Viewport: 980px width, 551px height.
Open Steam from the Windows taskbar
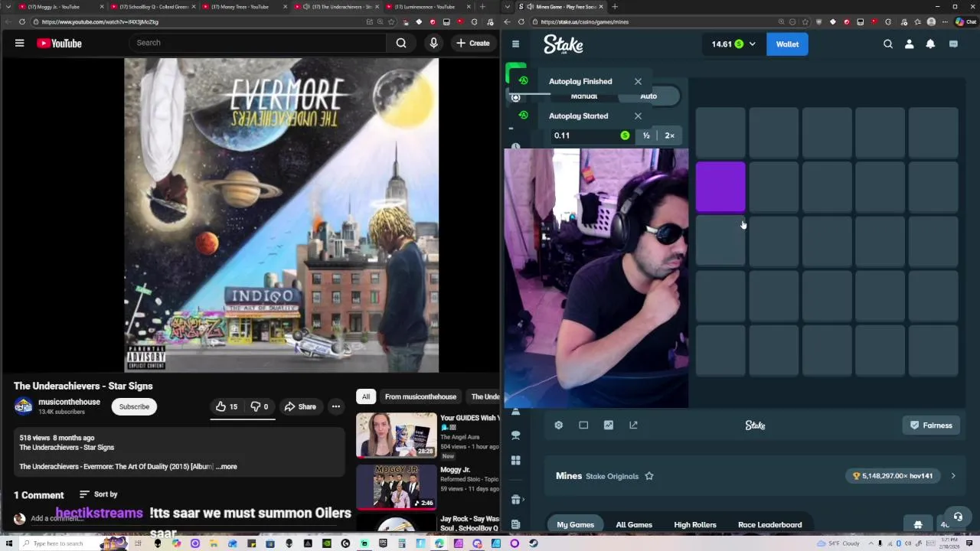pos(534,543)
